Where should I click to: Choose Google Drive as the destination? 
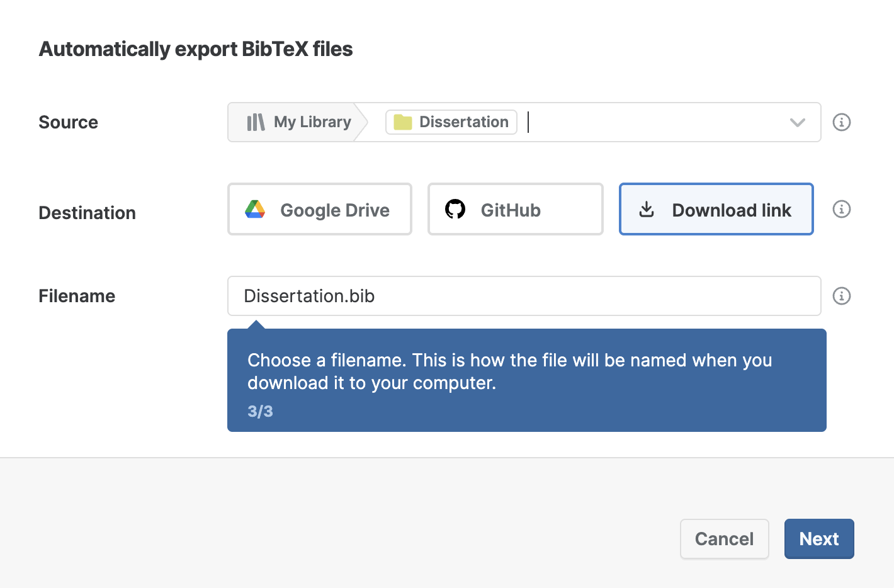click(320, 210)
